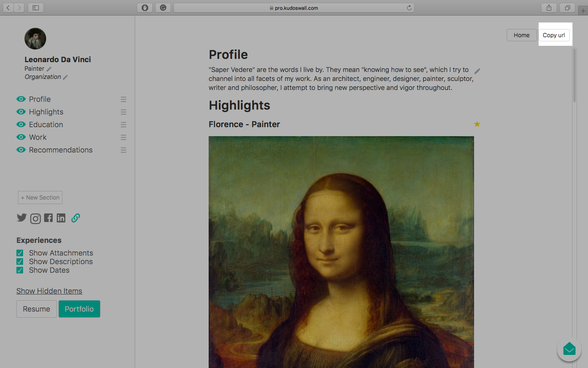Toggle Recommendations section eye icon

[x=21, y=150]
